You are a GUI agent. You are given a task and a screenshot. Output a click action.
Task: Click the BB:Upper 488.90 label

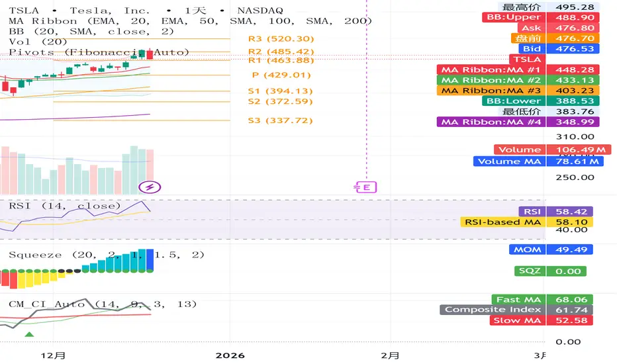(x=541, y=17)
